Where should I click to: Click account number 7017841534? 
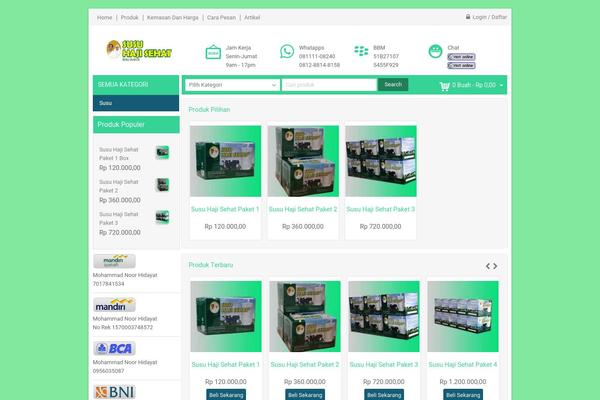tap(108, 284)
